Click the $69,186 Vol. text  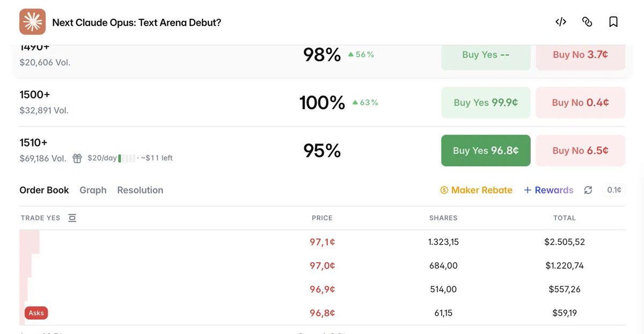43,158
